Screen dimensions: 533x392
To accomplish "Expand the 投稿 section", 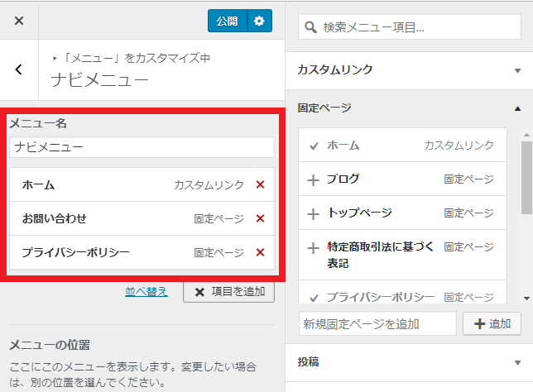I will pos(516,361).
